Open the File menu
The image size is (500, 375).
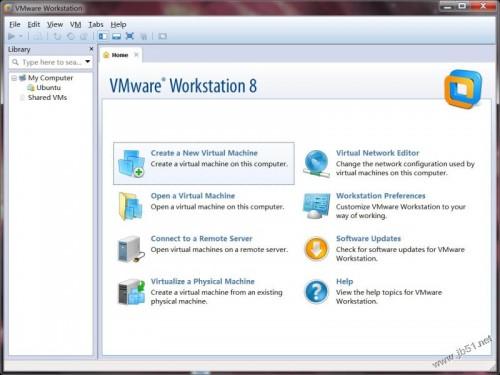[15, 25]
